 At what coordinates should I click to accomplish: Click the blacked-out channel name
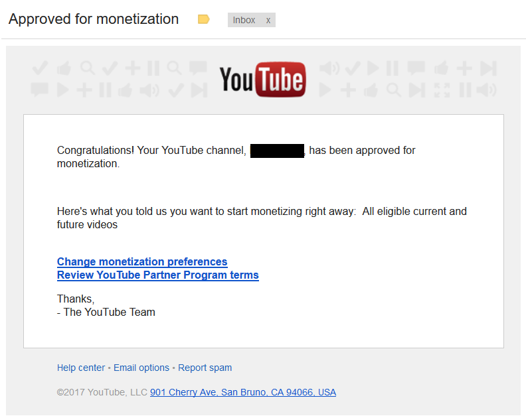277,151
